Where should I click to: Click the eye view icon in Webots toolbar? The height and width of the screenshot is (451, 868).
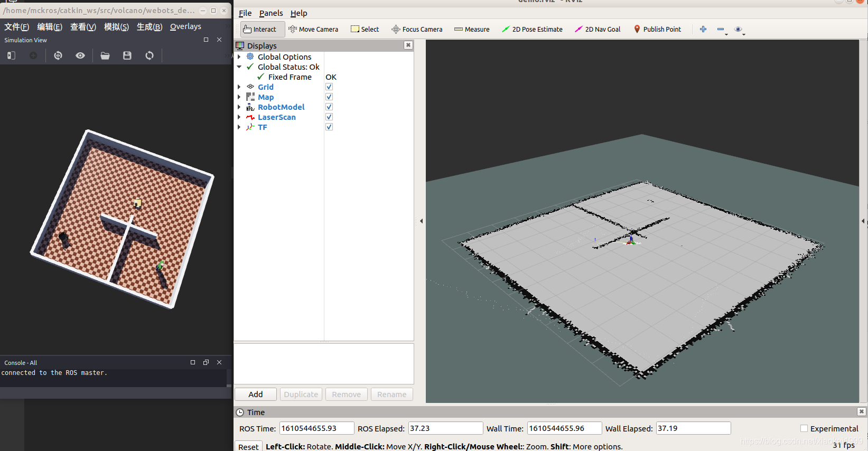pos(80,55)
